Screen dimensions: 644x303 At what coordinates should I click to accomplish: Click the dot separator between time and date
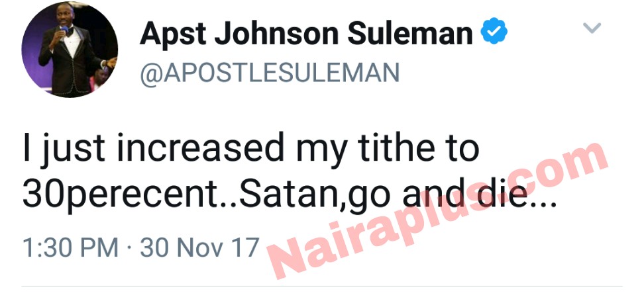pyautogui.click(x=129, y=248)
